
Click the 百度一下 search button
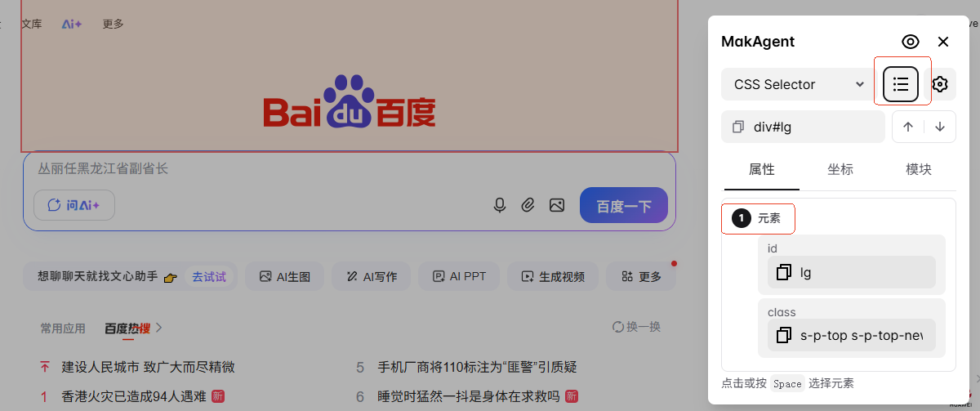click(624, 206)
